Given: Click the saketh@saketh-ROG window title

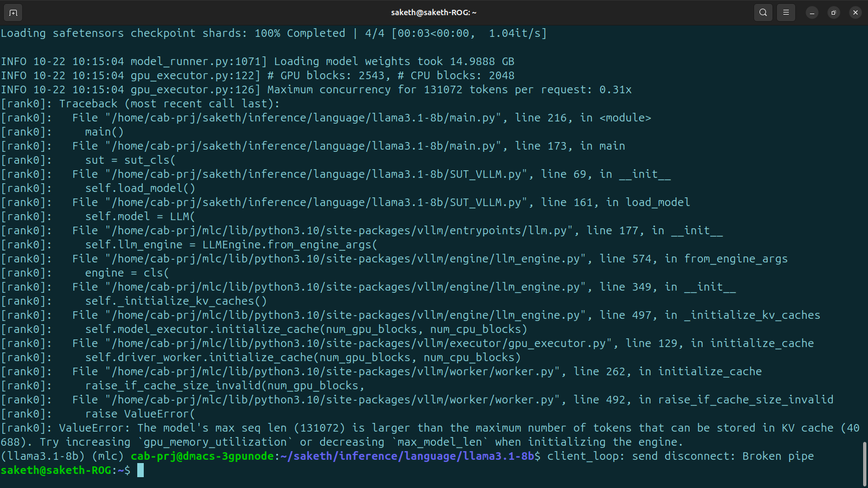Looking at the screenshot, I should pyautogui.click(x=433, y=12).
